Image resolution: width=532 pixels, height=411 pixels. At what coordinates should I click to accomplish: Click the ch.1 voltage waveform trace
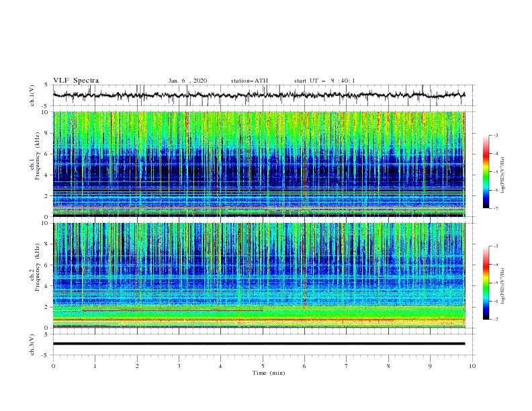pyautogui.click(x=259, y=95)
